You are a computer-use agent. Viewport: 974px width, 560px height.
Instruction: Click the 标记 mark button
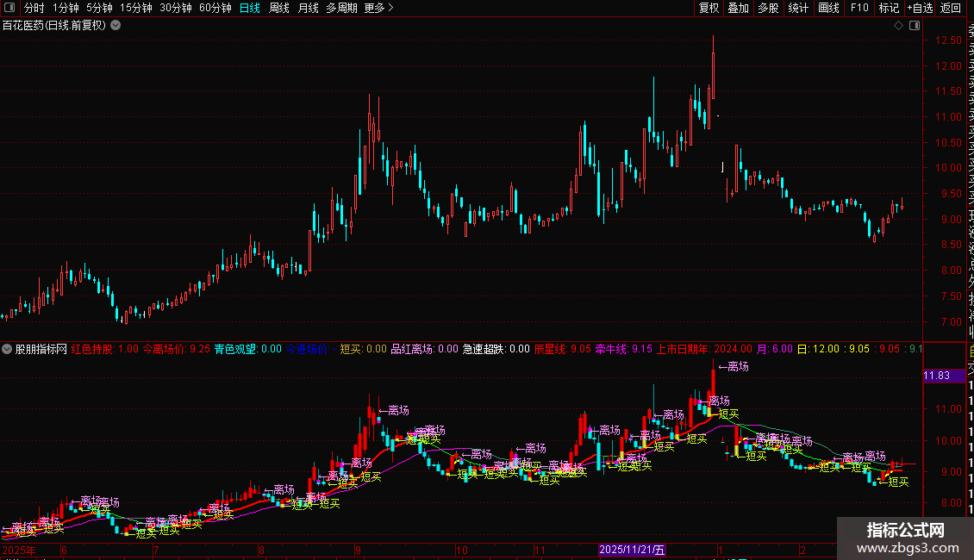pos(889,8)
